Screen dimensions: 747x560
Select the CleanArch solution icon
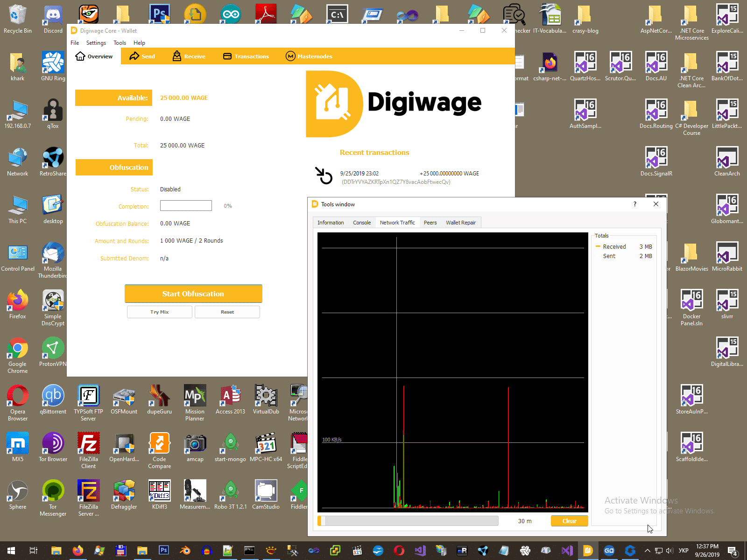(727, 162)
